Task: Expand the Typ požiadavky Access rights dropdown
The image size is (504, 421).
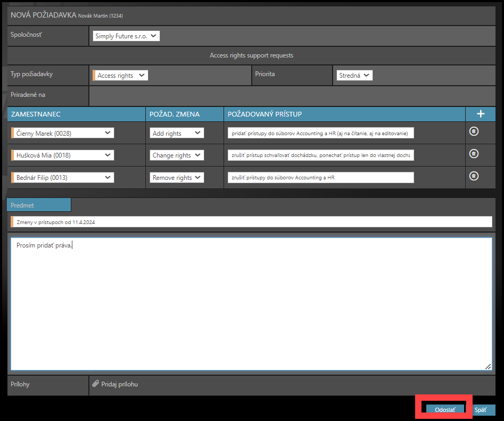Action: [120, 76]
